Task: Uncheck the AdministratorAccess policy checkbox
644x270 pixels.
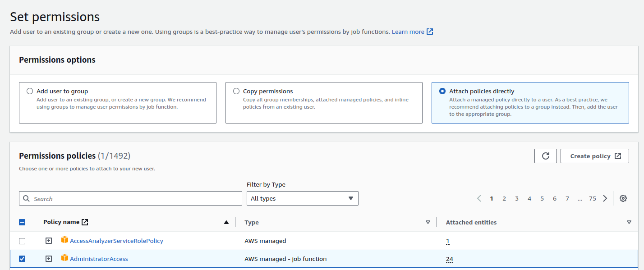Action: 22,258
